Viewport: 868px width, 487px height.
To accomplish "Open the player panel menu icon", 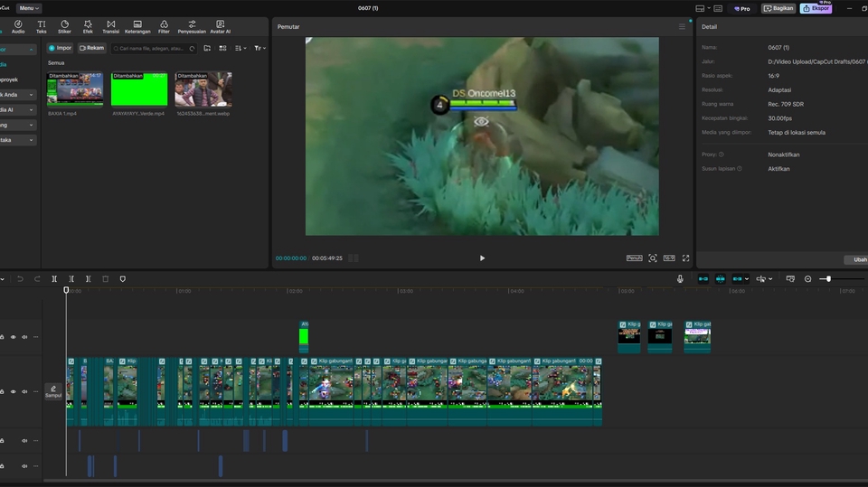I will coord(682,26).
